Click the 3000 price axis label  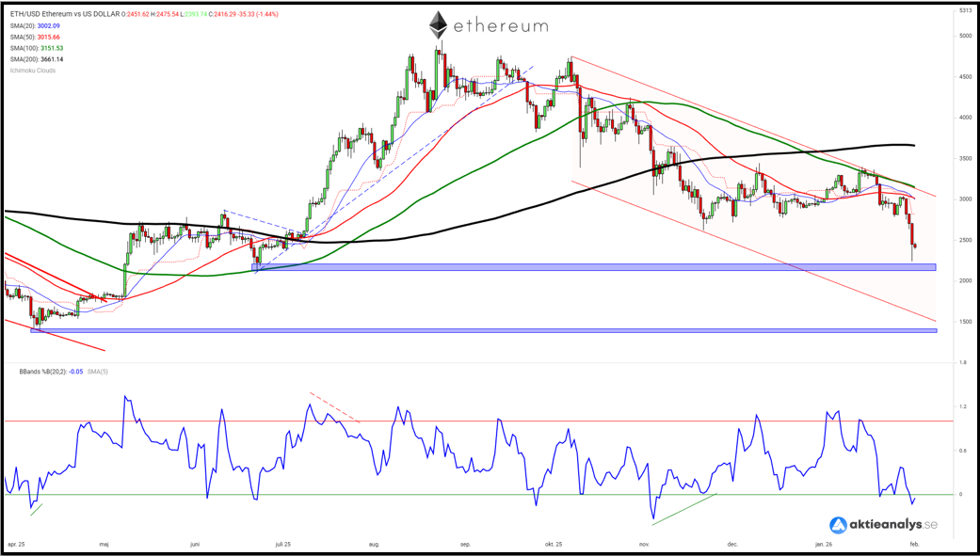pos(965,199)
